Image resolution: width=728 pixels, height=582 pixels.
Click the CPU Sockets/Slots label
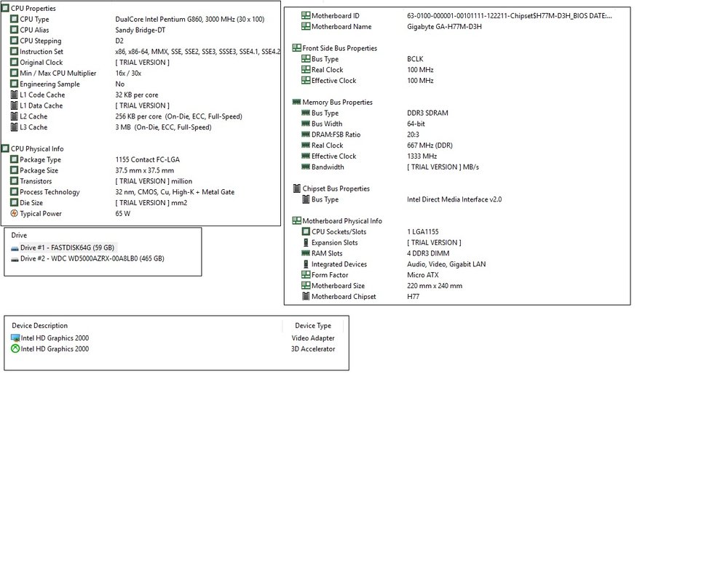339,231
